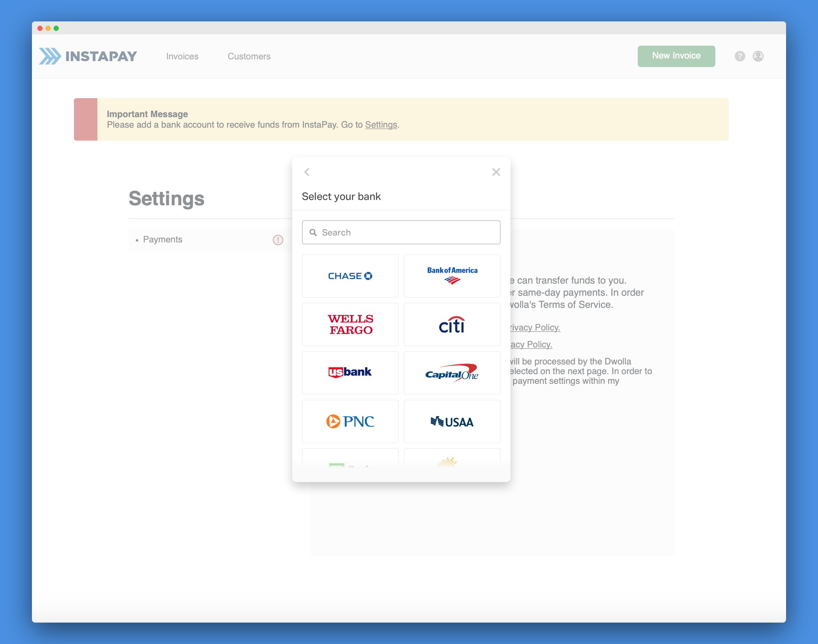The width and height of the screenshot is (818, 644).
Task: Choose the Wells Fargo bank option
Action: 350,324
